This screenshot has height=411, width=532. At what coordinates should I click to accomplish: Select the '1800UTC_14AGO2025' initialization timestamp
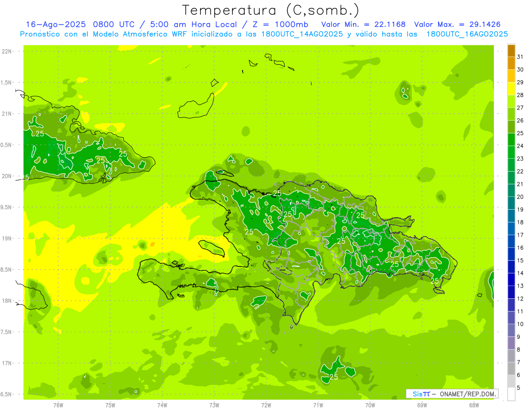point(301,34)
